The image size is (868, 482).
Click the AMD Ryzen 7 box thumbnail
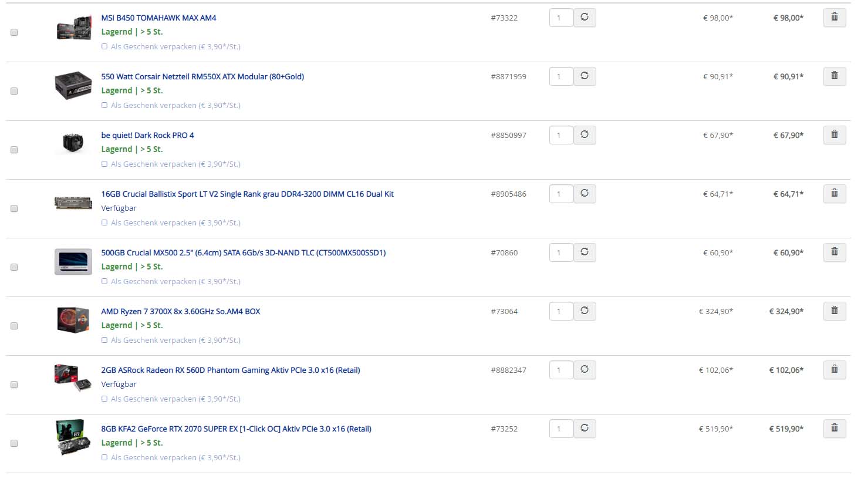[73, 320]
